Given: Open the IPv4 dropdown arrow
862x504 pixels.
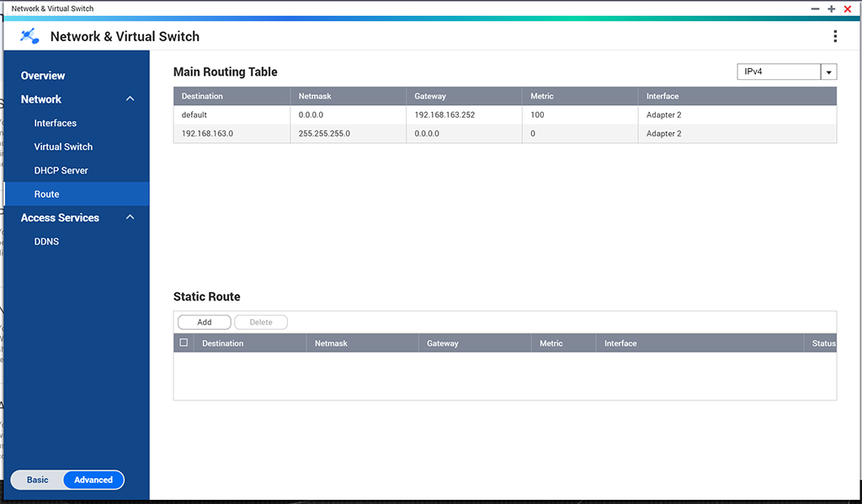Looking at the screenshot, I should 828,72.
